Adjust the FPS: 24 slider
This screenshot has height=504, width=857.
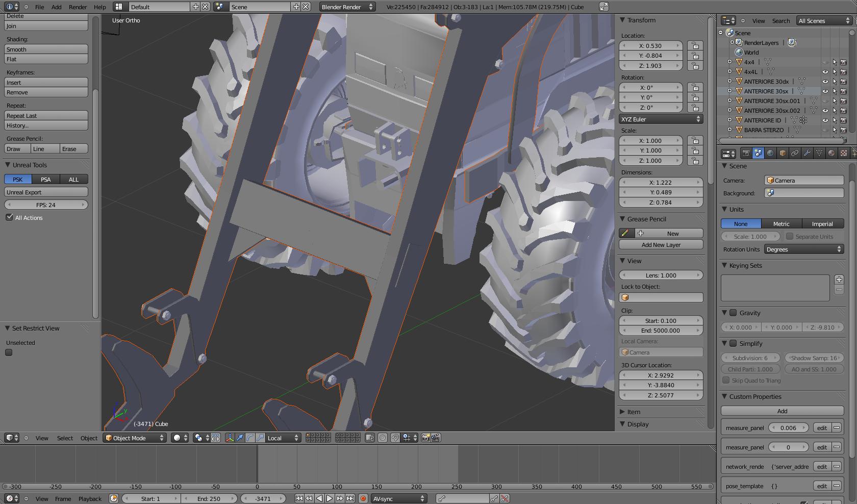46,205
